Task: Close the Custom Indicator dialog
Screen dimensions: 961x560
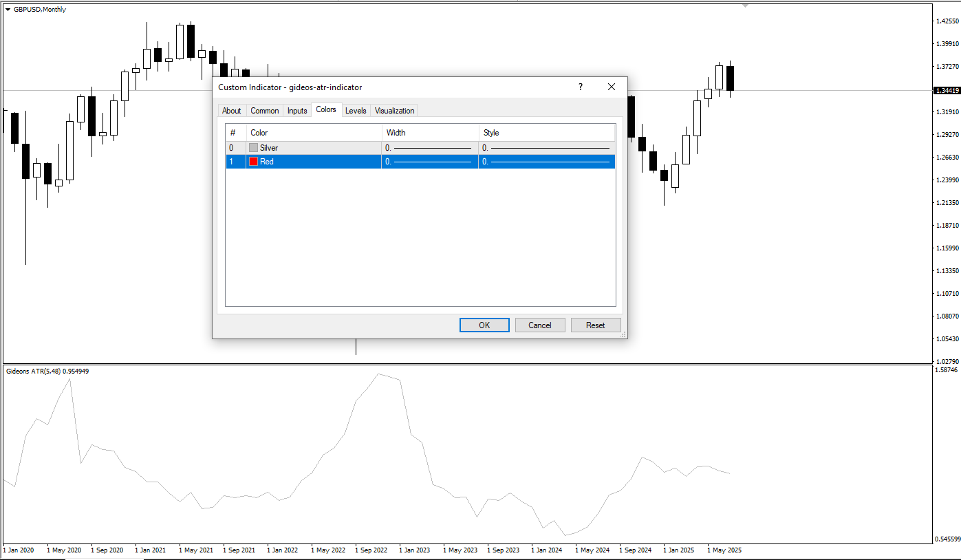Action: 611,87
